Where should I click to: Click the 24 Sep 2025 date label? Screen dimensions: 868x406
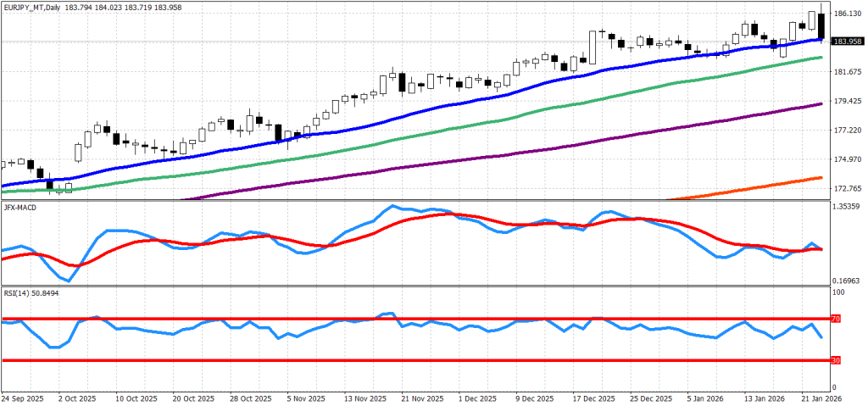(23, 398)
